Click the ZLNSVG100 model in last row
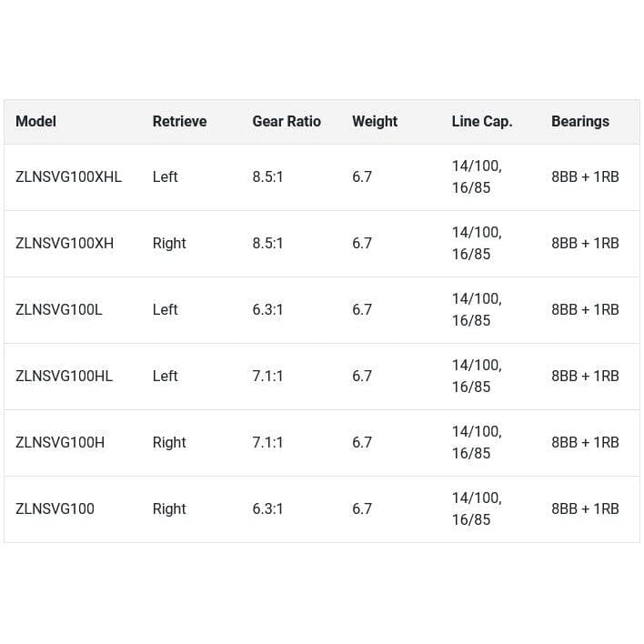Viewport: 644px width, 644px height. coord(55,508)
